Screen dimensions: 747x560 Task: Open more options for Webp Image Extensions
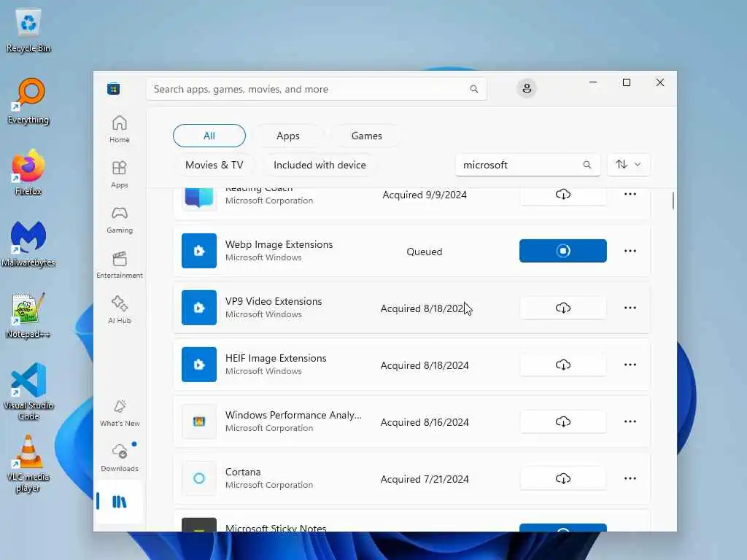(x=630, y=251)
